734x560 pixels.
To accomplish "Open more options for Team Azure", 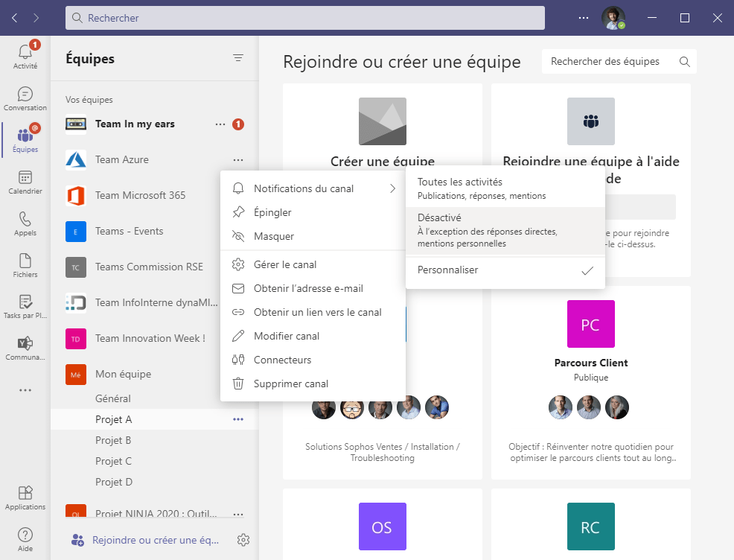I will [238, 159].
